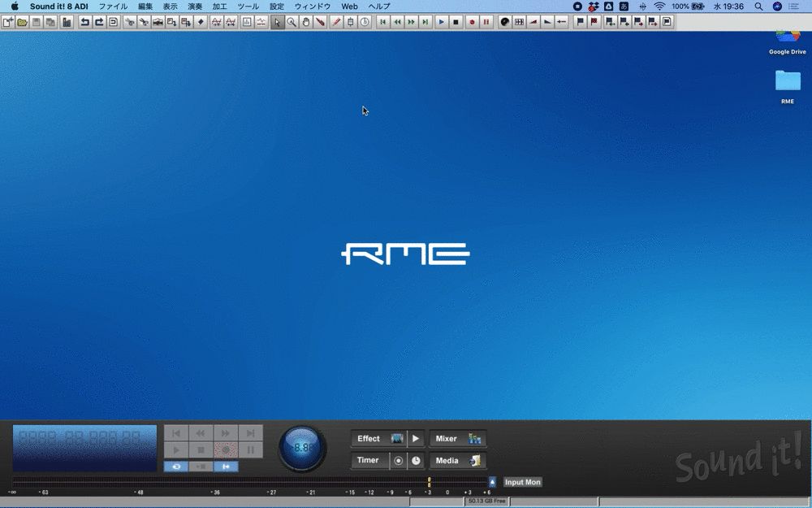Open the 加工 menu
812x508 pixels.
[x=219, y=7]
